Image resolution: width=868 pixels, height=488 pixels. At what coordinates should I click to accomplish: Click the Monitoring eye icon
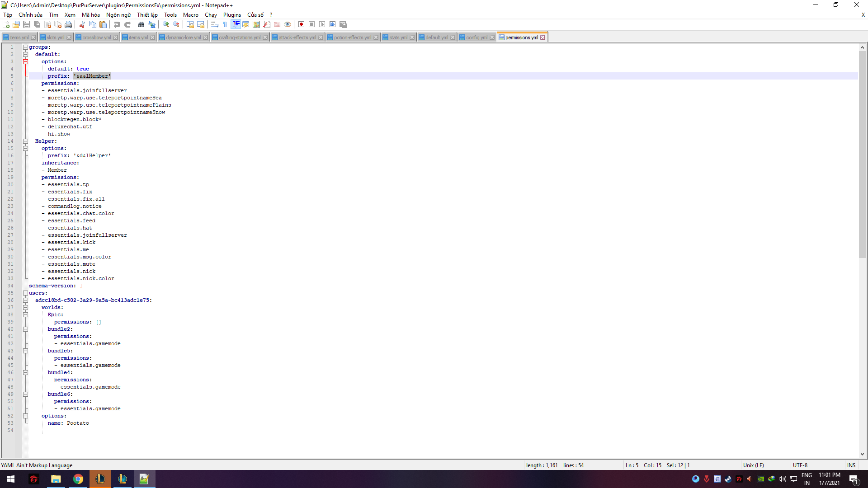pos(288,24)
